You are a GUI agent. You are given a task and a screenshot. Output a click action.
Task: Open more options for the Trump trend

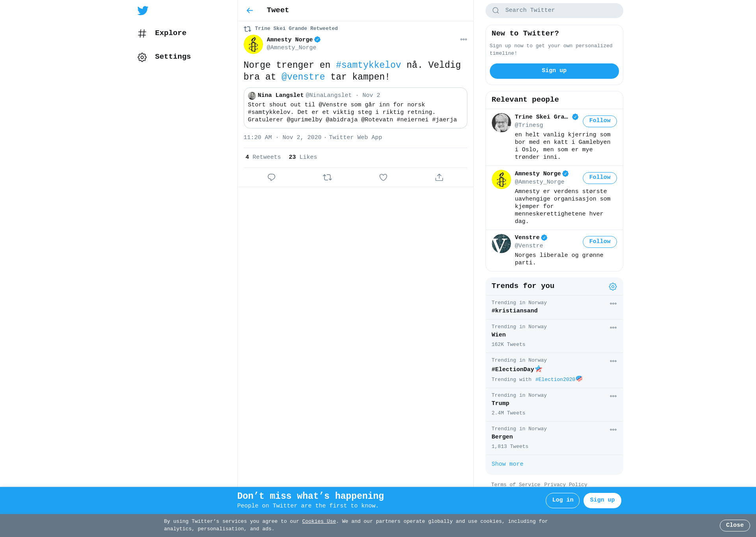tap(613, 396)
